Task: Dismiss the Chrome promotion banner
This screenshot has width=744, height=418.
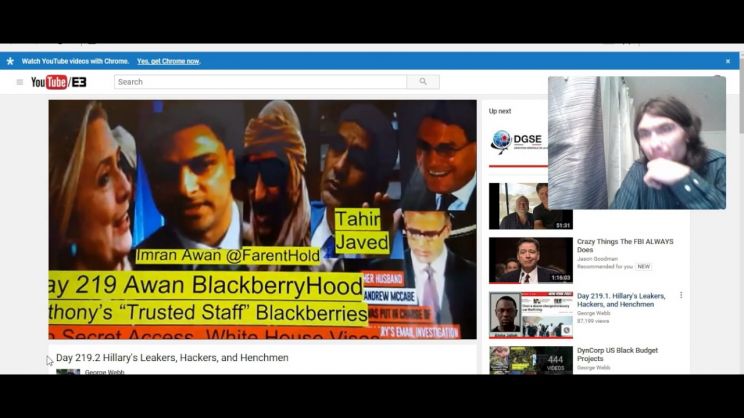Action: coord(727,61)
